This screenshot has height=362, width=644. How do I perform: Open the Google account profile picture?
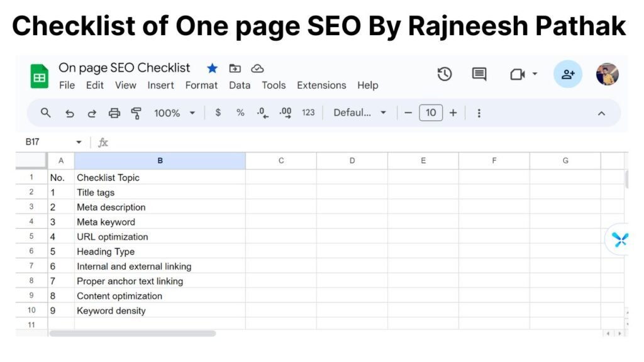coord(608,74)
